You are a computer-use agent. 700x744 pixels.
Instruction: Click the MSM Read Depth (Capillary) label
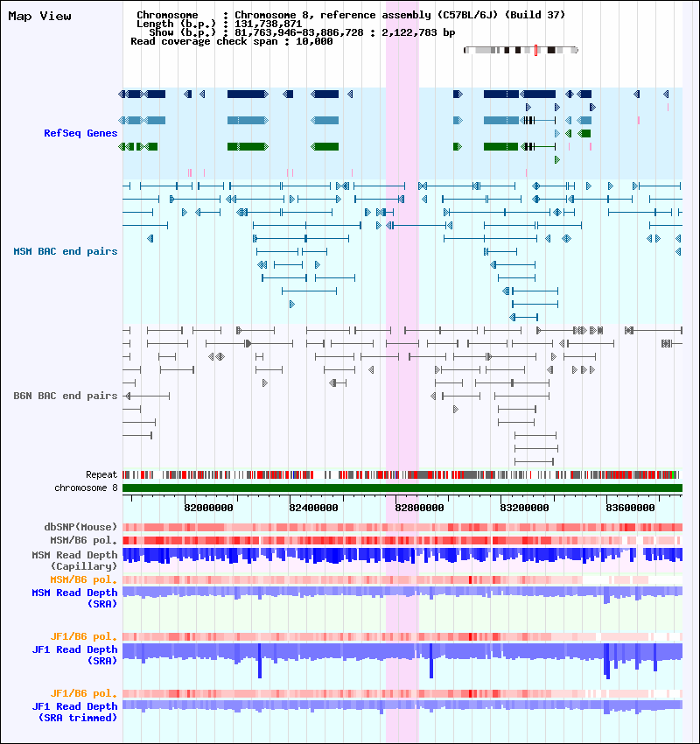pyautogui.click(x=75, y=560)
